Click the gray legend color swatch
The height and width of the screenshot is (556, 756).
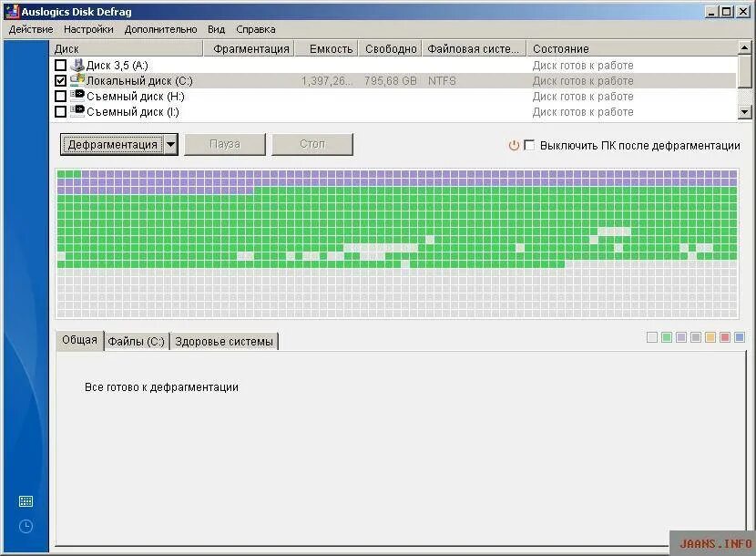pos(695,337)
